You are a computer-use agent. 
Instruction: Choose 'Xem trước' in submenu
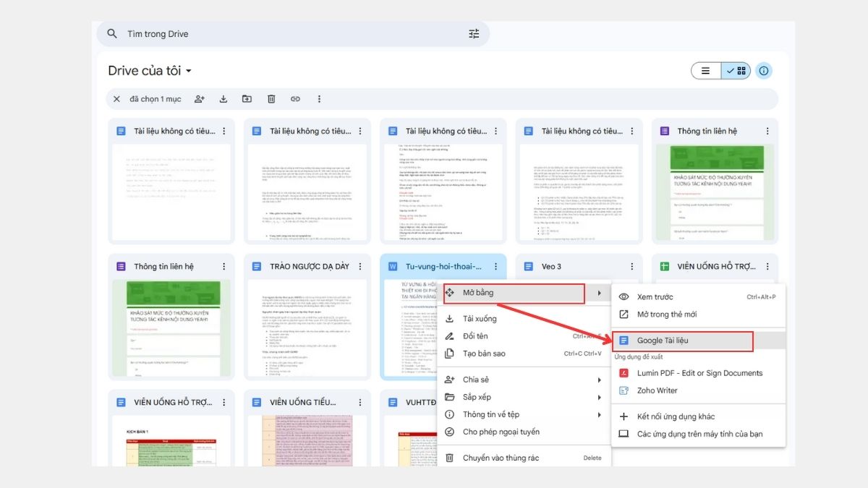[698, 297]
